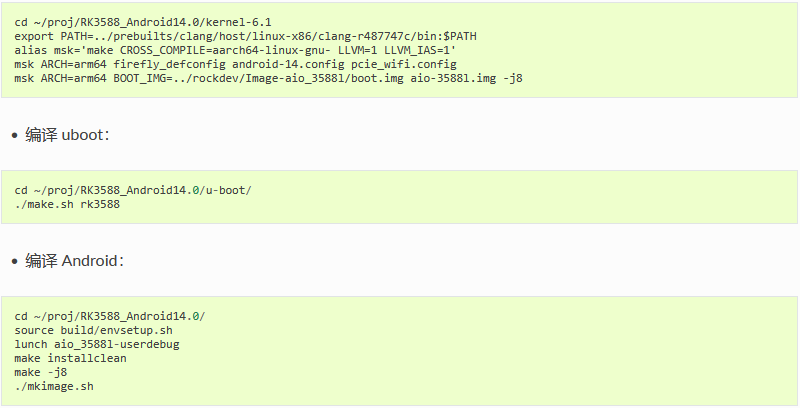The image size is (800, 408).
Task: Click the firefly_defconfig command line
Action: coord(235,64)
